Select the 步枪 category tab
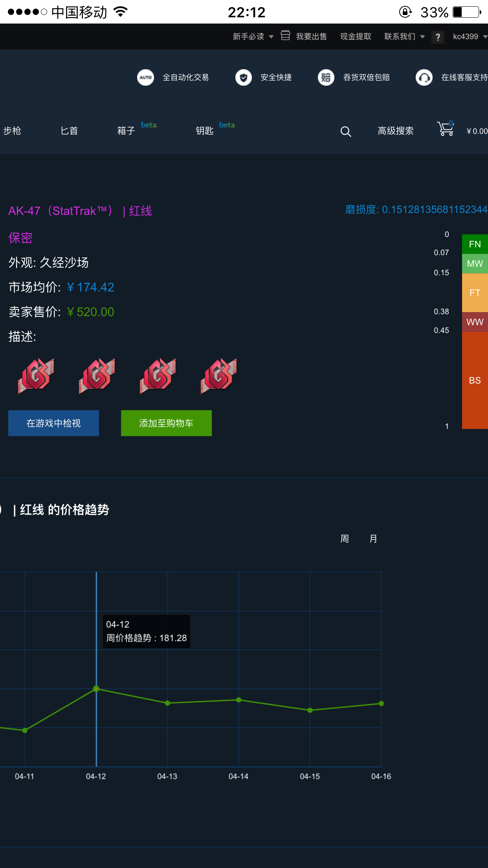Screen dimensions: 488x868 (12, 131)
